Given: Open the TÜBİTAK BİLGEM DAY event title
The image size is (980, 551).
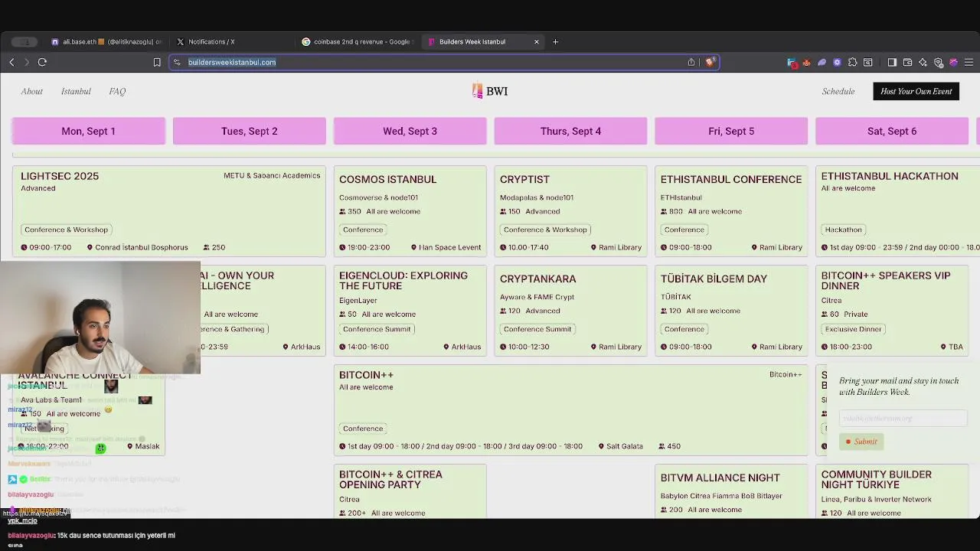Looking at the screenshot, I should 714,279.
